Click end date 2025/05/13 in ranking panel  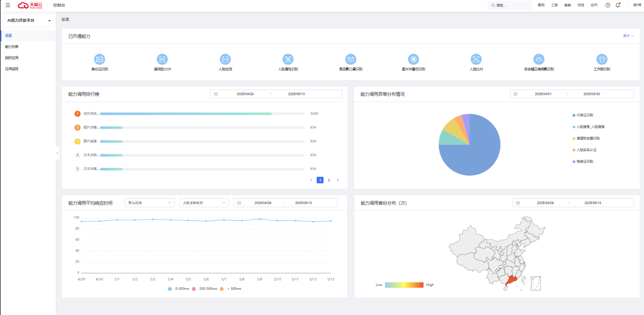point(296,94)
